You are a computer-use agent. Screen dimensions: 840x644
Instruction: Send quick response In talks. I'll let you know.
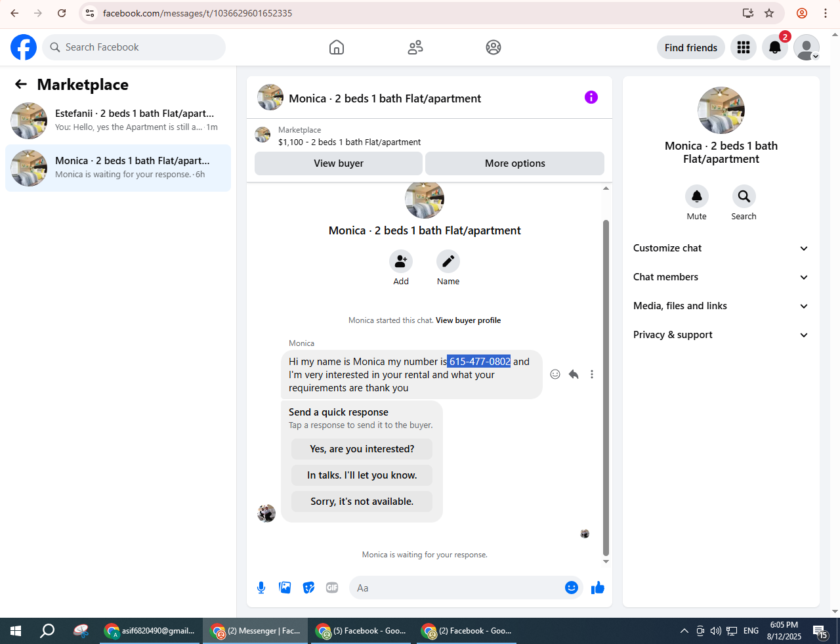pyautogui.click(x=362, y=475)
